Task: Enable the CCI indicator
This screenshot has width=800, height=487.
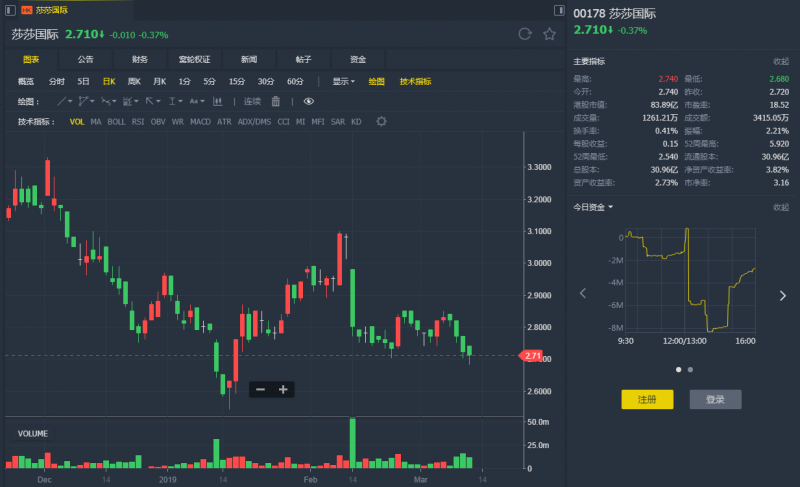Action: [283, 122]
